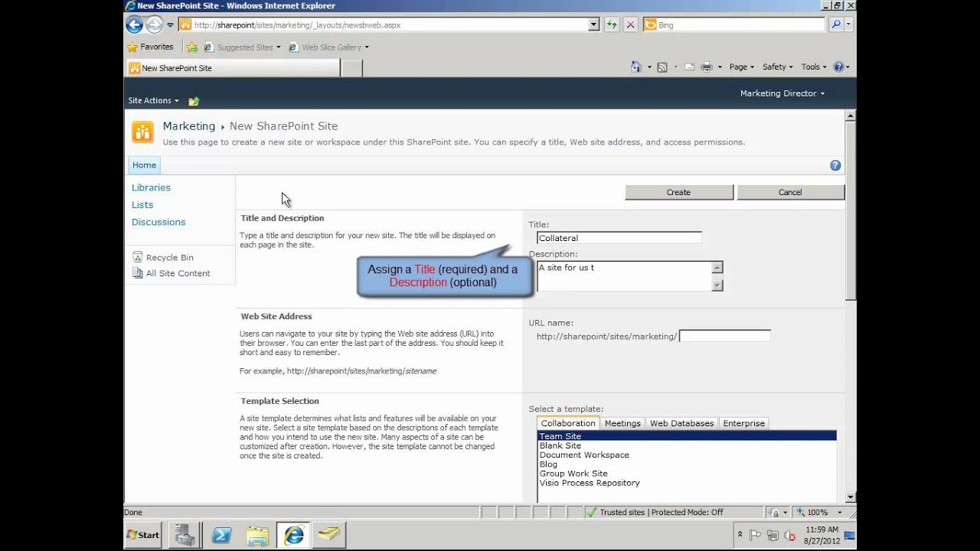The image size is (980, 551).
Task: Click the Add to Favorites Bar icon
Action: coord(192,47)
